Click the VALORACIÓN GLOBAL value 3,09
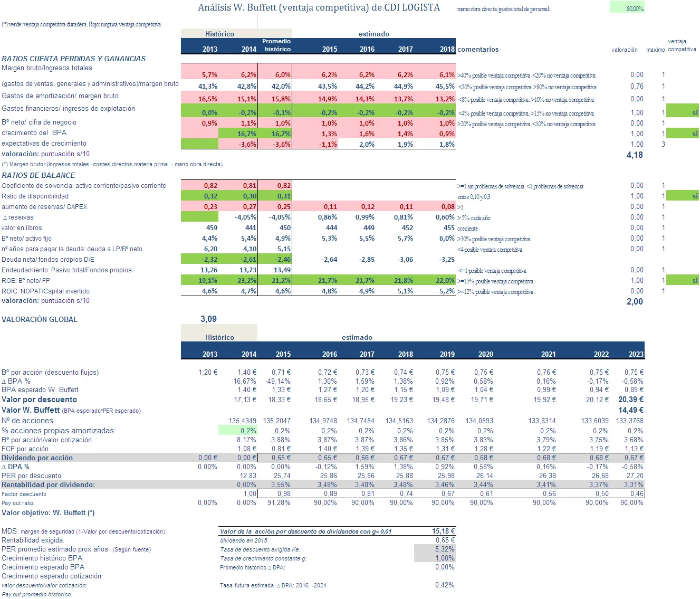The height and width of the screenshot is (599, 700). [x=208, y=319]
